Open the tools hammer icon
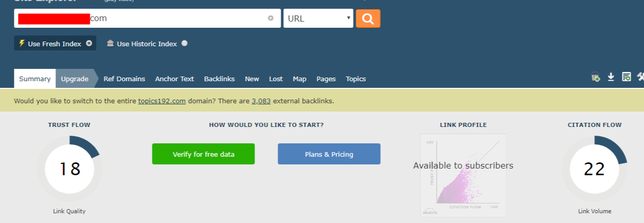644x223 pixels. click(x=640, y=77)
